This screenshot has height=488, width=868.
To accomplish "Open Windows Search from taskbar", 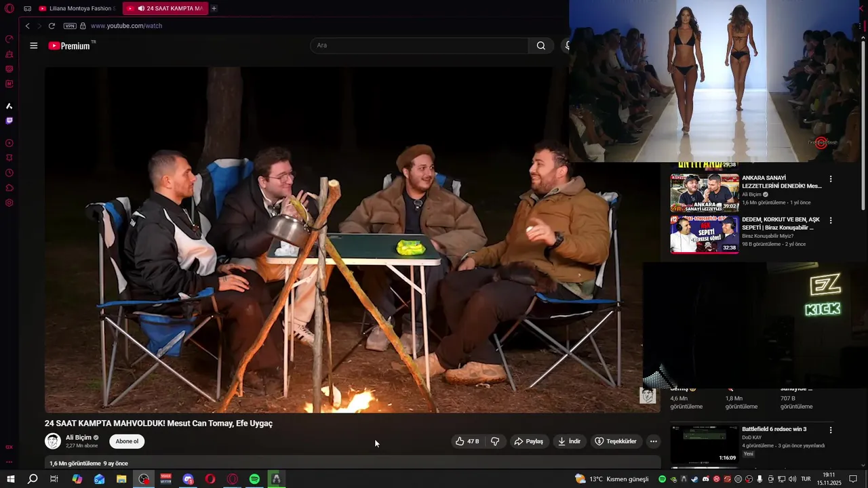I will coord(33,479).
